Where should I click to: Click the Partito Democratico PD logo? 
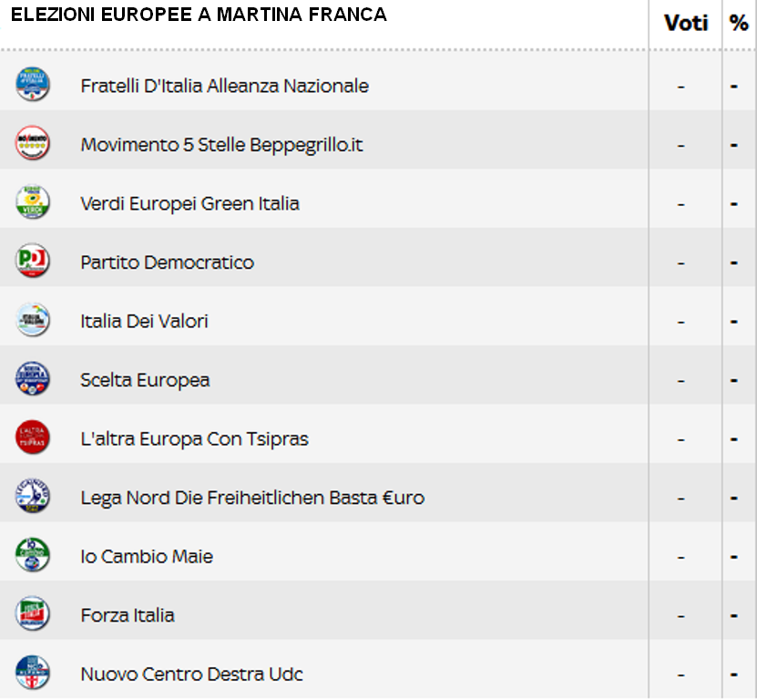point(33,261)
